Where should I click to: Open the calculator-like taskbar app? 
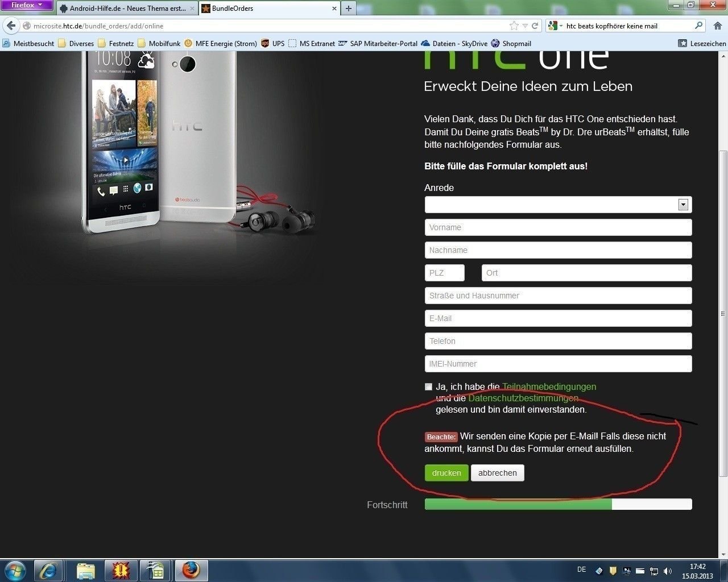point(155,570)
